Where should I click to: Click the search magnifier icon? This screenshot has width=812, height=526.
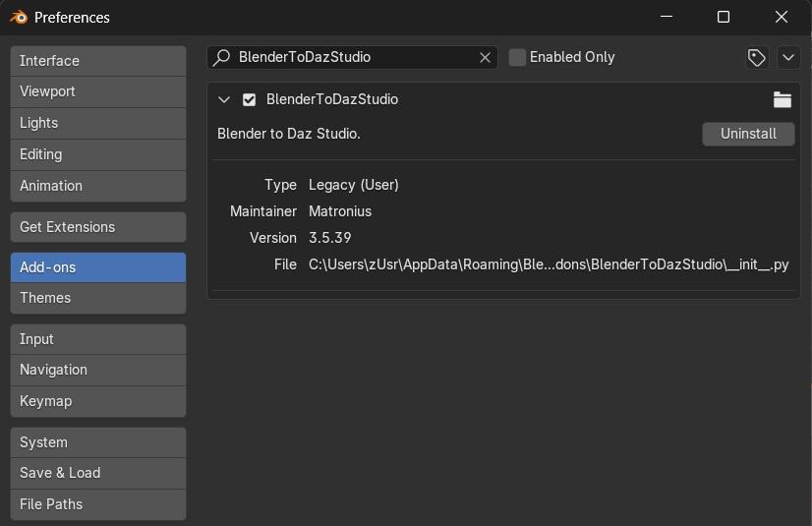(223, 57)
